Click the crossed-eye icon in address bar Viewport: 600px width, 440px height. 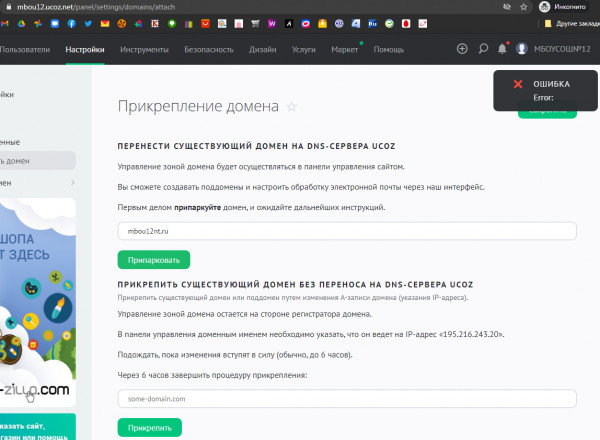(507, 7)
